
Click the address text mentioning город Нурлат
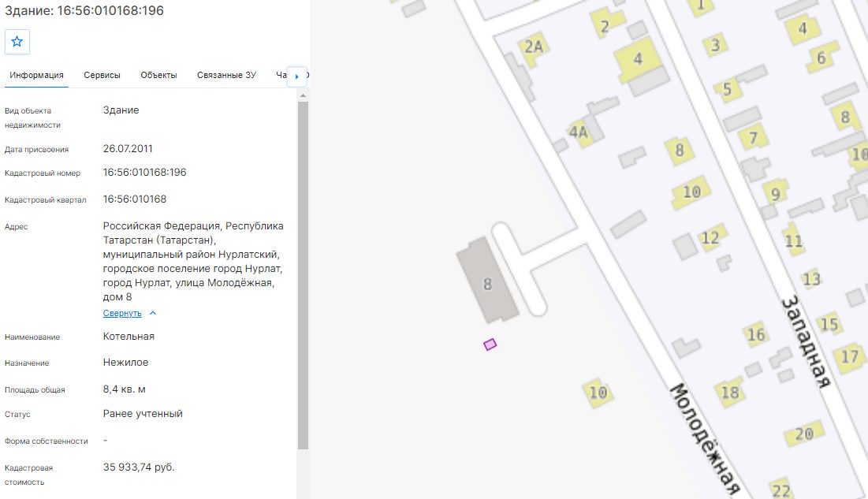tap(192, 262)
